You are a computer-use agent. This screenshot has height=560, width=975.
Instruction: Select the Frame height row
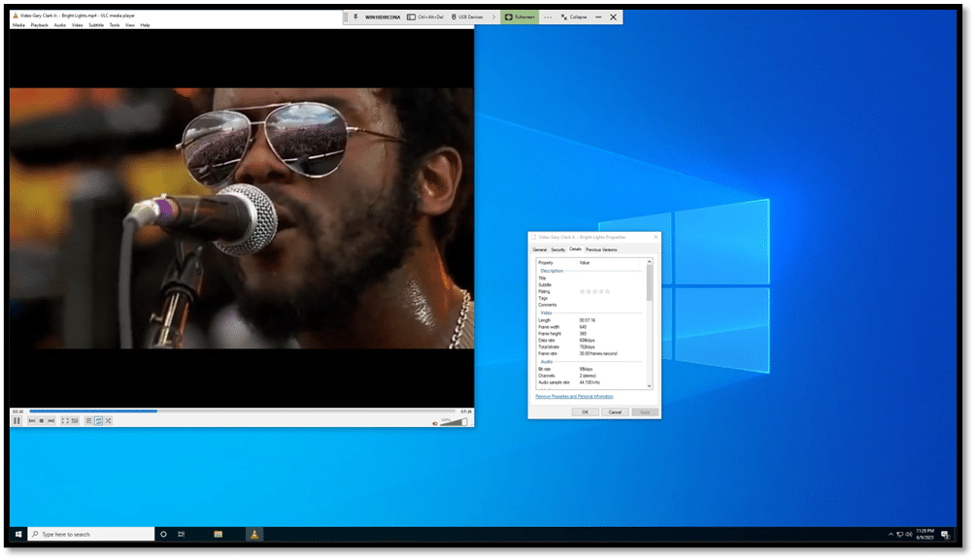tap(589, 334)
